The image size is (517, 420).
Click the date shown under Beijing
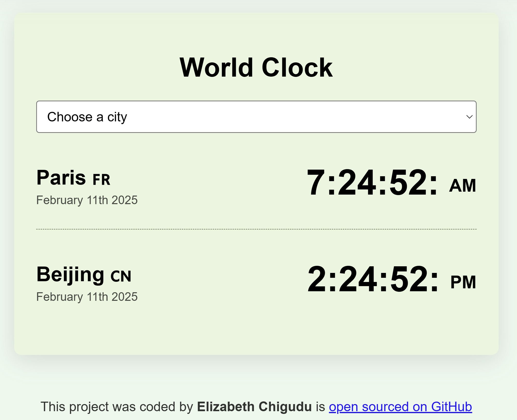point(87,297)
